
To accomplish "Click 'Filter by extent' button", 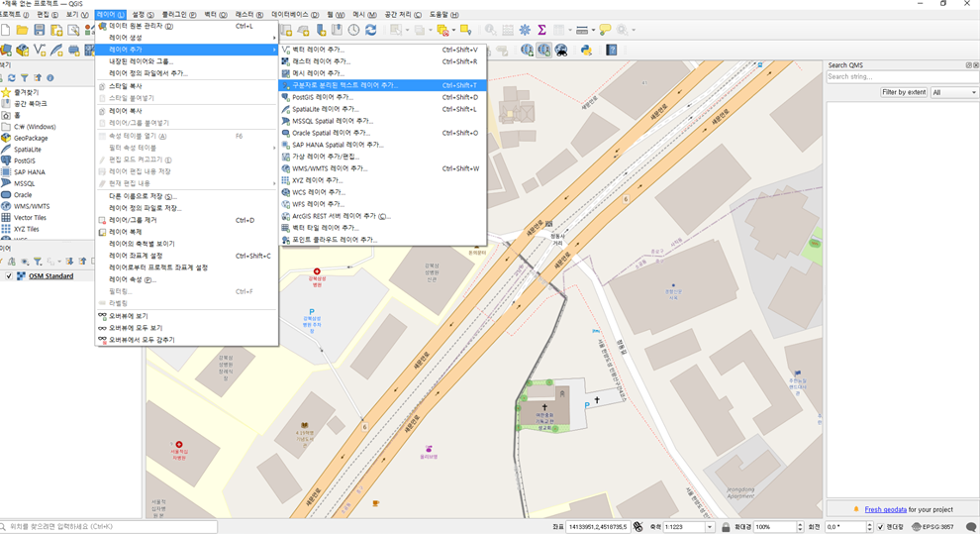I will tap(903, 92).
